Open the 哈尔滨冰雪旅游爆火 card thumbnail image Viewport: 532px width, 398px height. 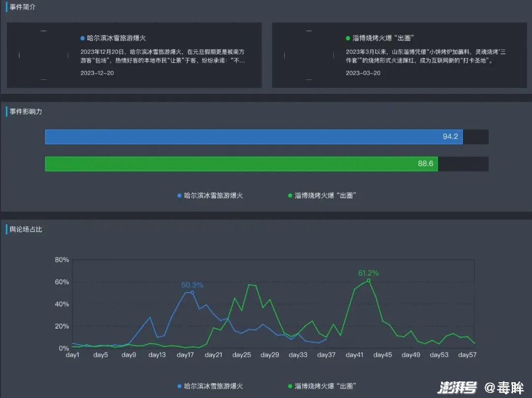coord(43,55)
